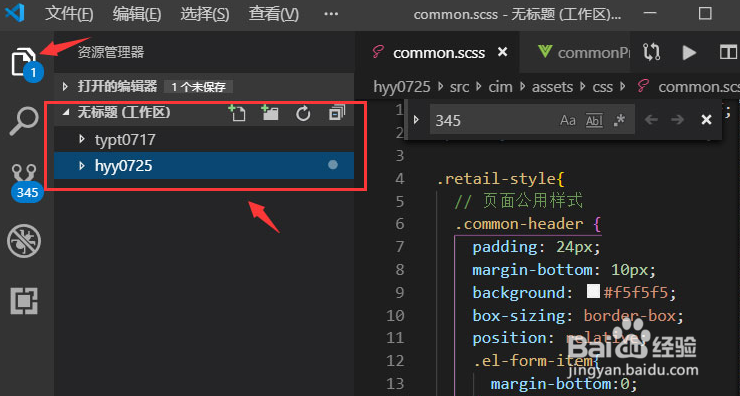This screenshot has width=740, height=396.
Task: Maximize the VS Code window
Action: (705, 13)
